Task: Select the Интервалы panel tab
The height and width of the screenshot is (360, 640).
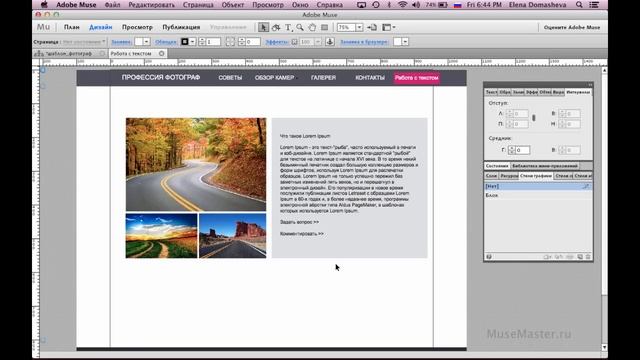Action: pos(578,92)
